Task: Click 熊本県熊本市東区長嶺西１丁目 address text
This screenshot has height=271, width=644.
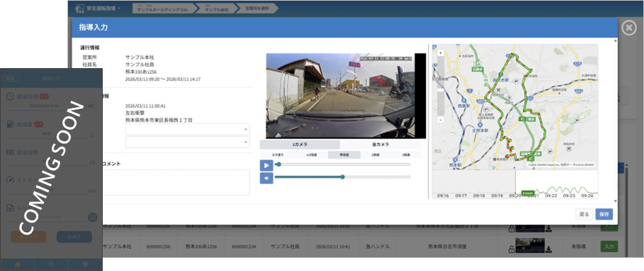Action: click(158, 120)
